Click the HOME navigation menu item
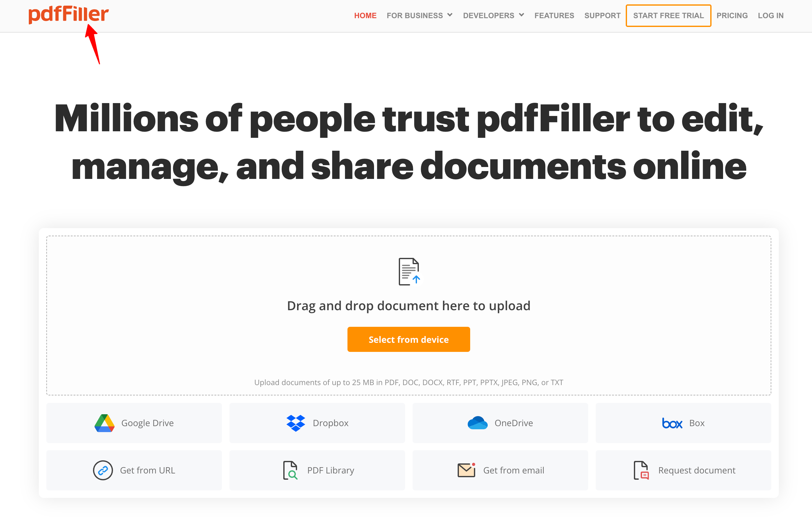 365,15
